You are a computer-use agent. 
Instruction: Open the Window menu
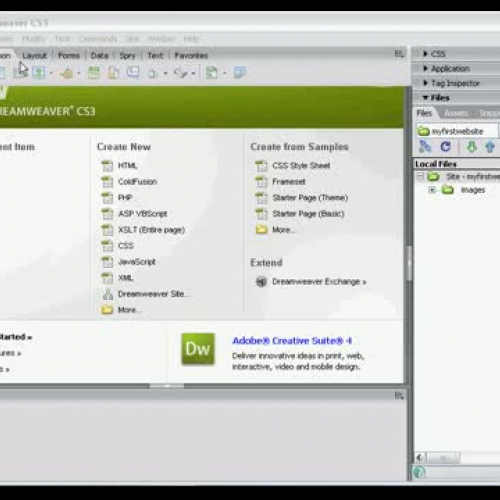[x=161, y=39]
